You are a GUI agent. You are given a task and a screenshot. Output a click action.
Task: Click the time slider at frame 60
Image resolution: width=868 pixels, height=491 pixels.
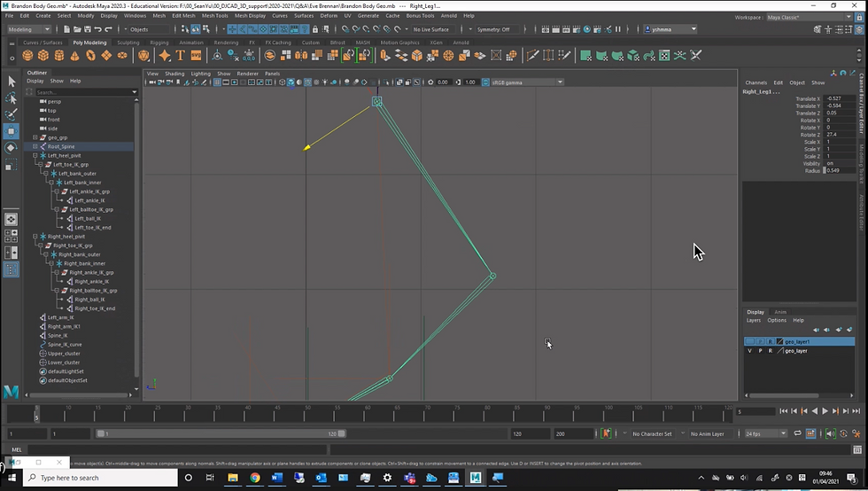click(x=367, y=413)
